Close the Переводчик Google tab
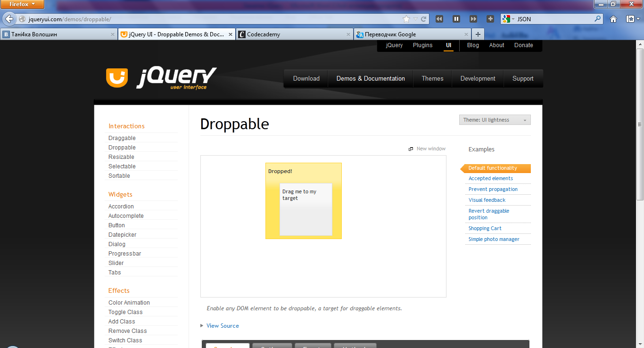This screenshot has height=348, width=644. pos(466,34)
